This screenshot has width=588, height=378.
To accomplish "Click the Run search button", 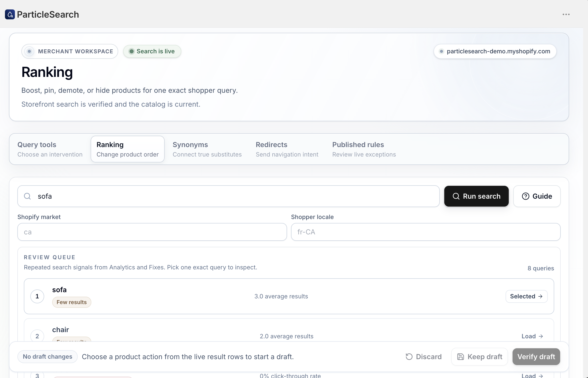I will click(476, 196).
